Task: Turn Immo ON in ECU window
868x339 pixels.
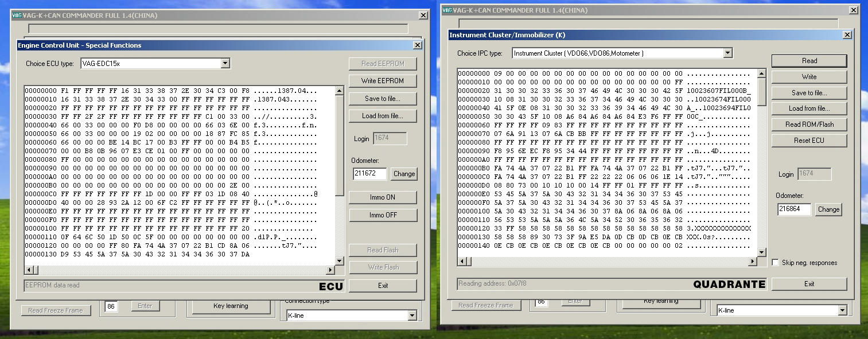Action: tap(383, 197)
